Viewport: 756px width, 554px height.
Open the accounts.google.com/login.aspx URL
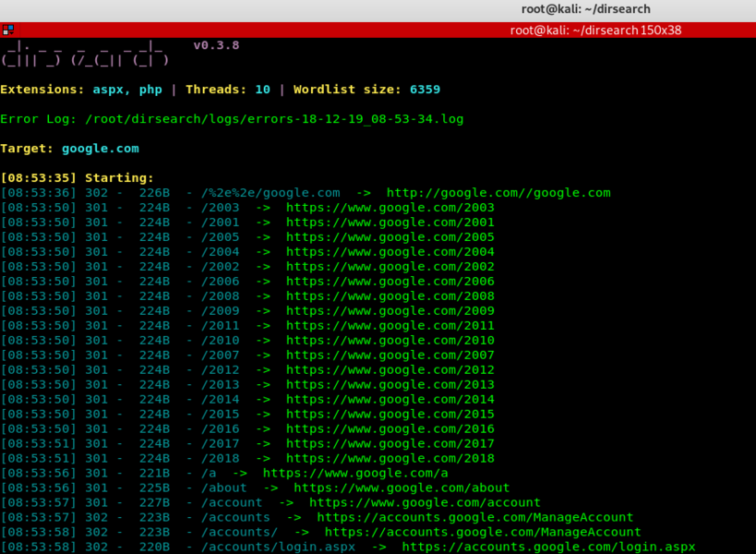pos(548,548)
